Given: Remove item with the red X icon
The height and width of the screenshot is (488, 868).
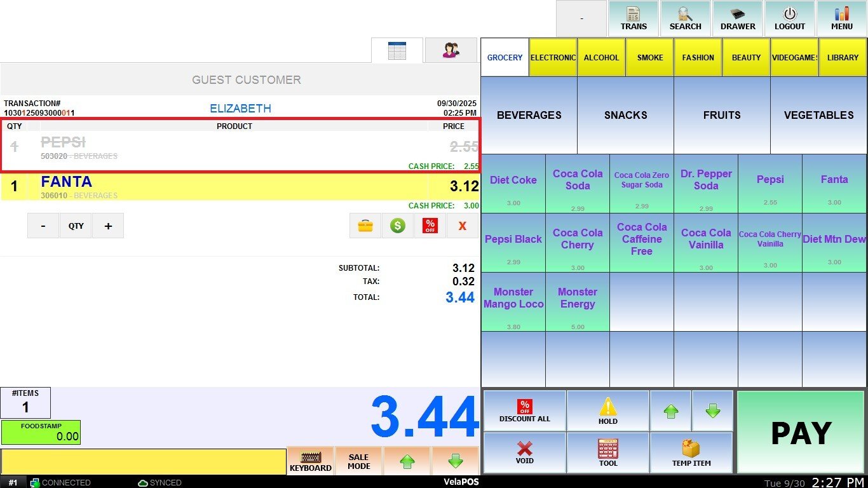Looking at the screenshot, I should point(462,226).
